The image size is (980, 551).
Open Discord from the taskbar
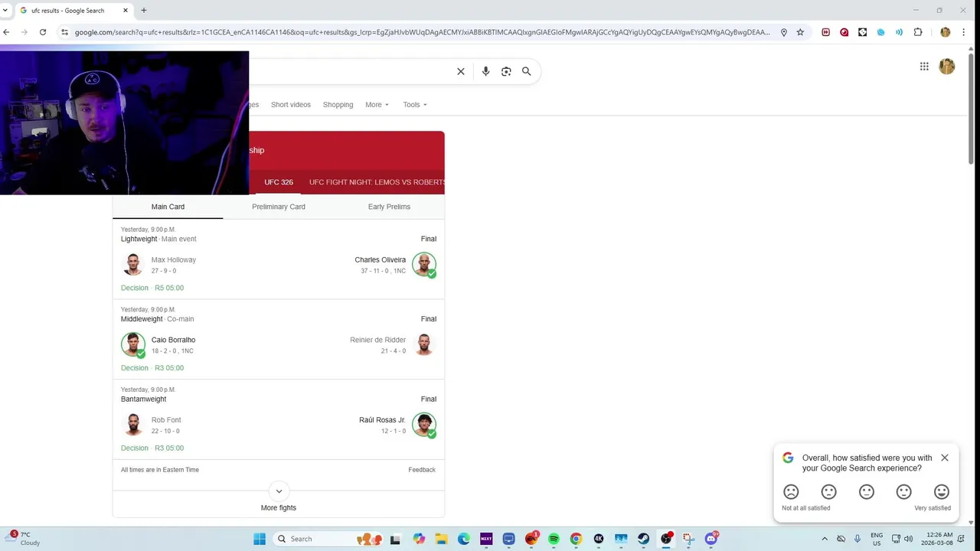711,539
